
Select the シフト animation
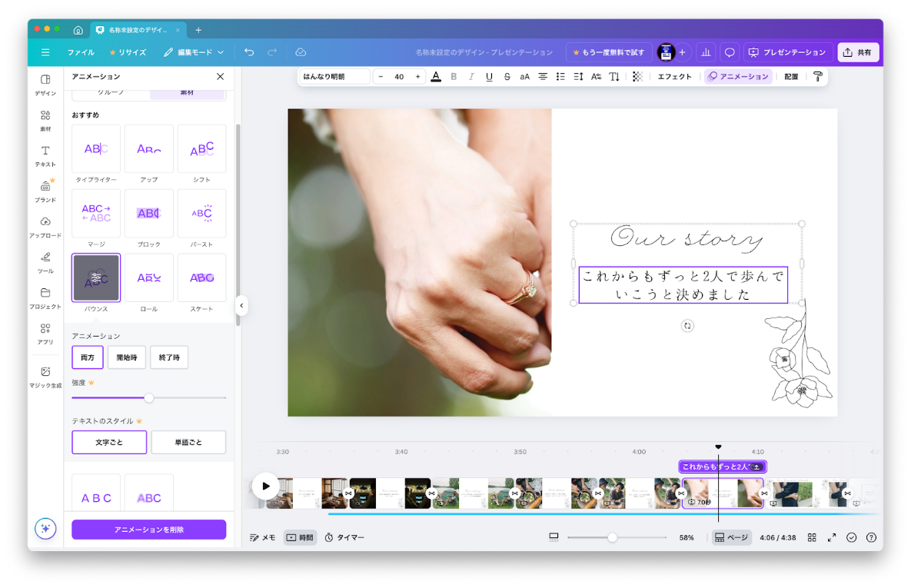coord(201,149)
